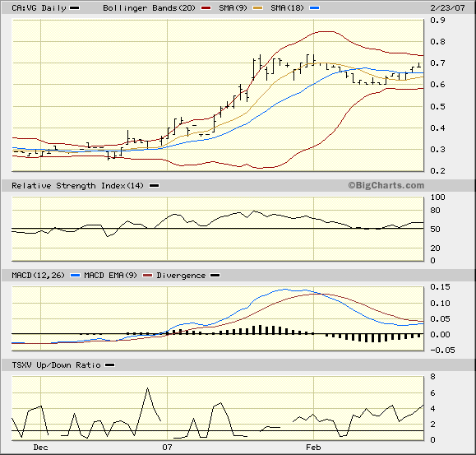
Task: Click the 2/23/07 date label
Action: point(447,8)
